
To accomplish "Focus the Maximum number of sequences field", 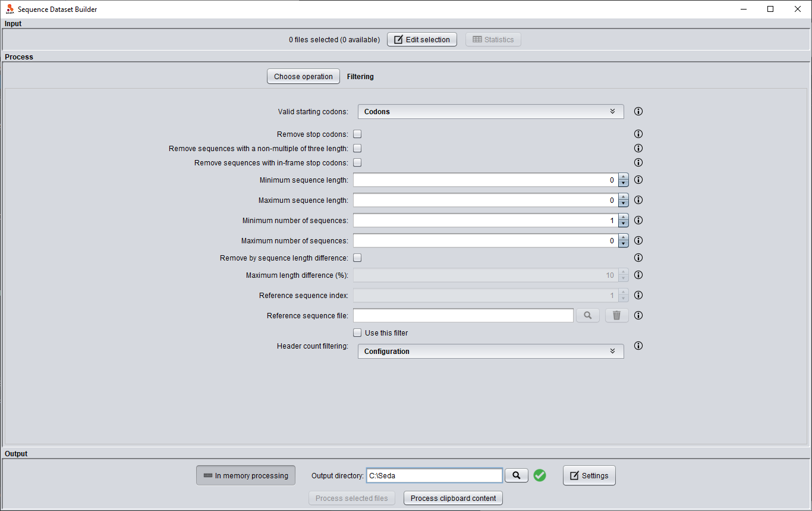I will [x=486, y=240].
